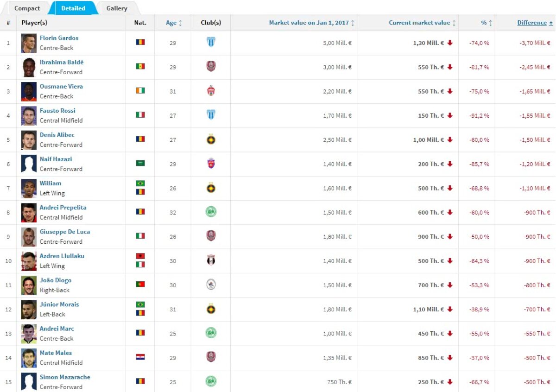Select the club crest next to Andrei Prepelita
Viewport: 556px width, 392px height.
[211, 212]
